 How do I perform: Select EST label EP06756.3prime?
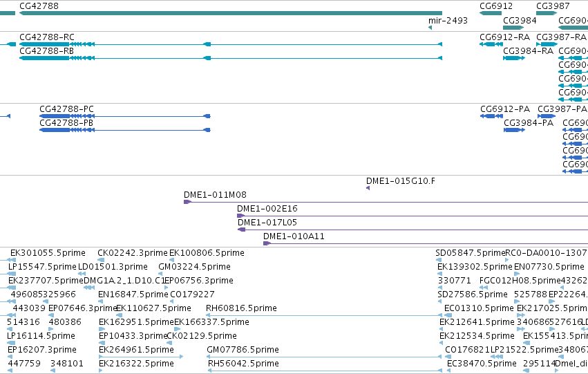[x=199, y=281]
